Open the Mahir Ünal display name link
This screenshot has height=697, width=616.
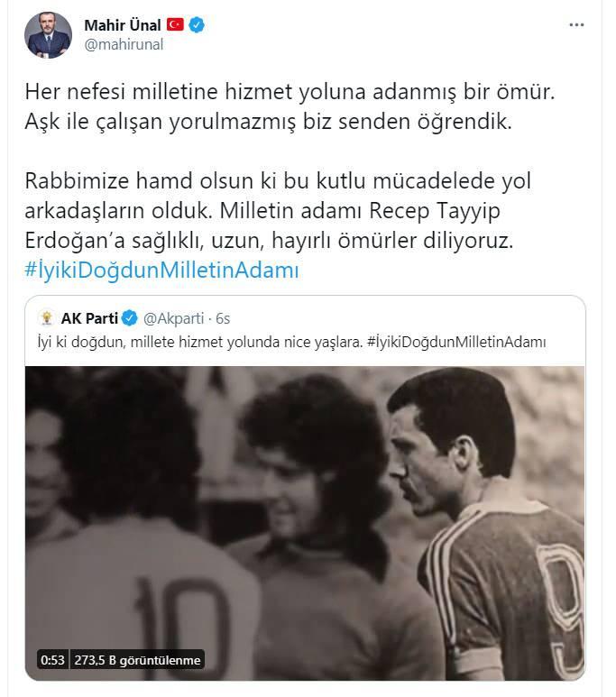(123, 25)
